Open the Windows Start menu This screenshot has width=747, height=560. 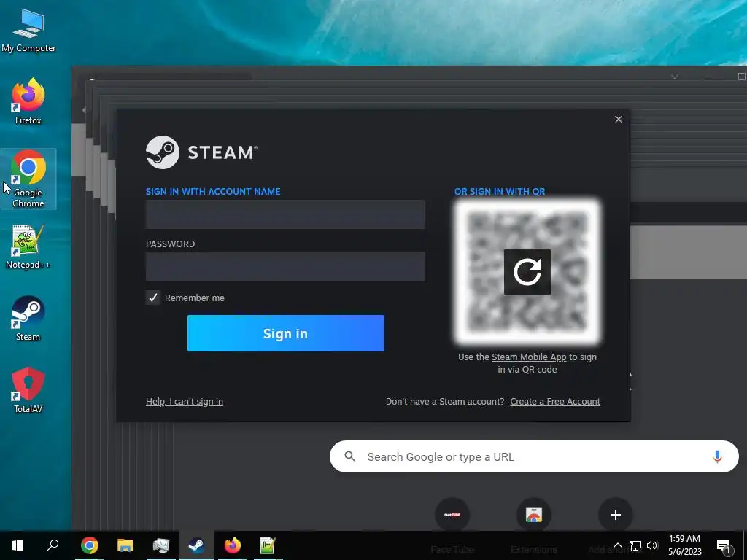[x=18, y=545]
